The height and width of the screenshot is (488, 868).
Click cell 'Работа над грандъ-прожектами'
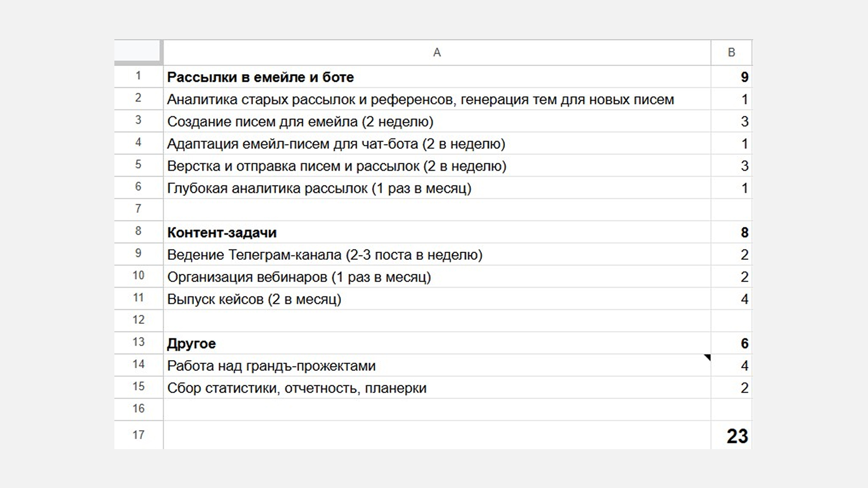tap(437, 365)
